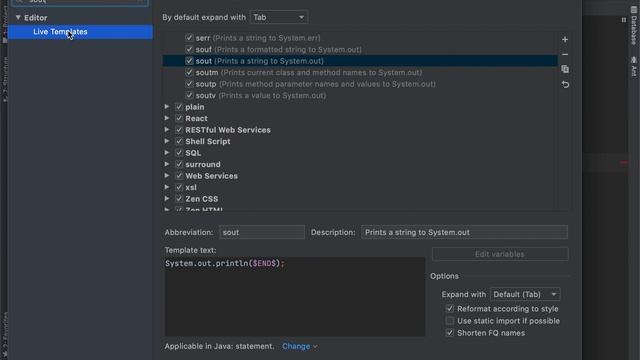Expand the Web Services template group
The image size is (640, 360).
pos(167,176)
